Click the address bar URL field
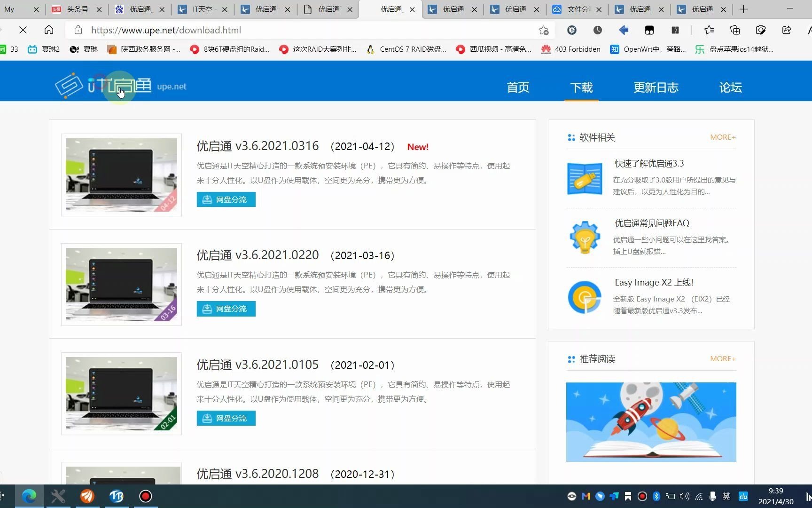The image size is (812, 508). [x=310, y=30]
